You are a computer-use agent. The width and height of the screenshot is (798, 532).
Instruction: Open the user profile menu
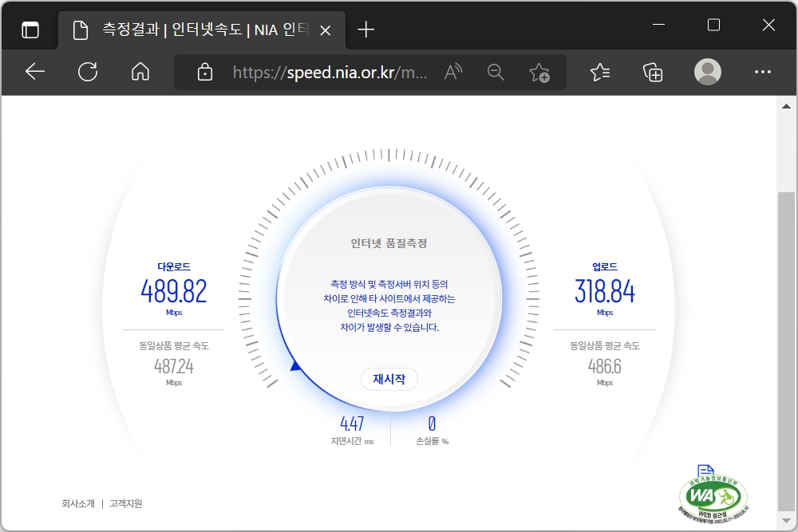point(707,72)
